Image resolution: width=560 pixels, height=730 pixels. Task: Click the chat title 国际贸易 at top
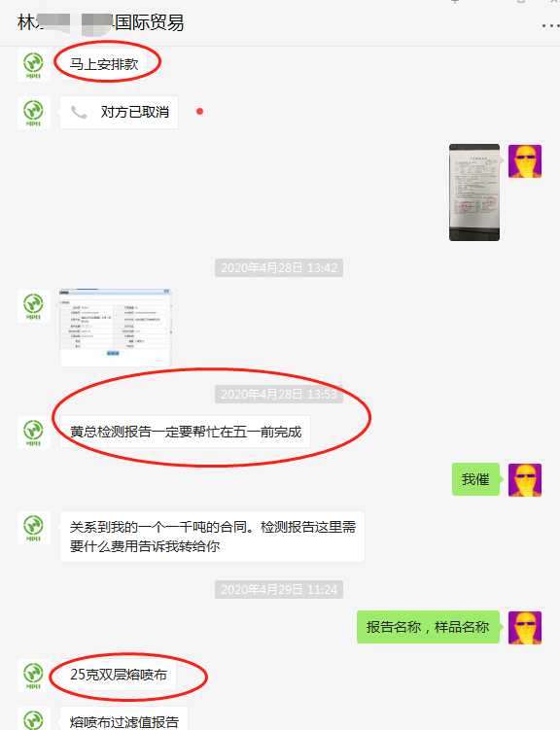[149, 22]
